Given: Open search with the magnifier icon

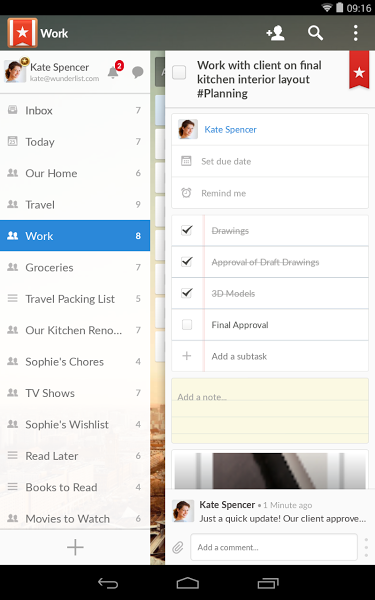Looking at the screenshot, I should [x=315, y=33].
